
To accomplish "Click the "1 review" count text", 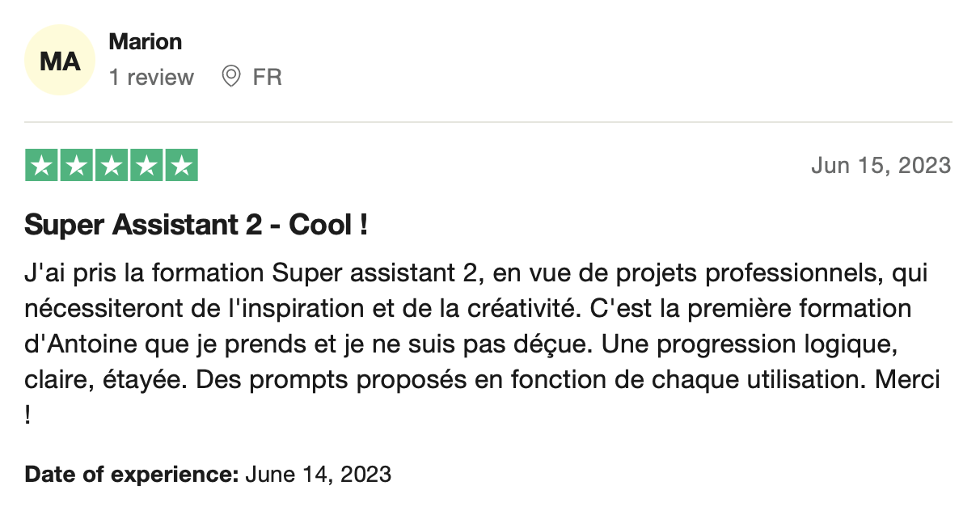I will 151,78.
